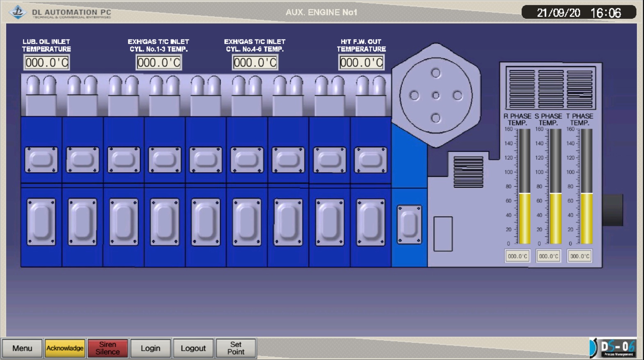The height and width of the screenshot is (360, 644).
Task: Click the light-blue section crankcase cover
Action: [x=409, y=225]
